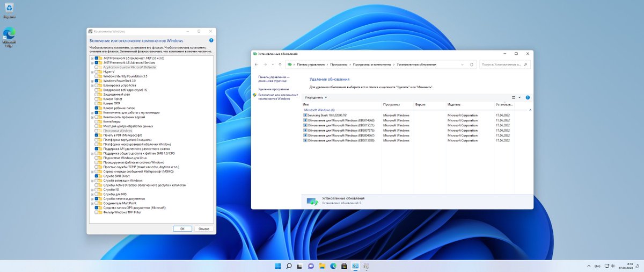The width and height of the screenshot is (644, 272).
Task: Enable Клиент TFTP checkbox
Action: click(97, 103)
